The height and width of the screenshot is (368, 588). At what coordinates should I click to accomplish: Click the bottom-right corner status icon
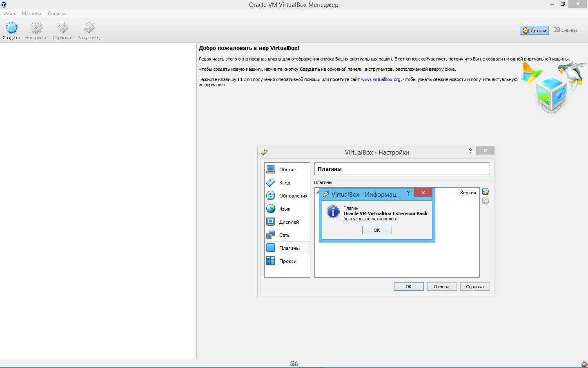point(584,364)
